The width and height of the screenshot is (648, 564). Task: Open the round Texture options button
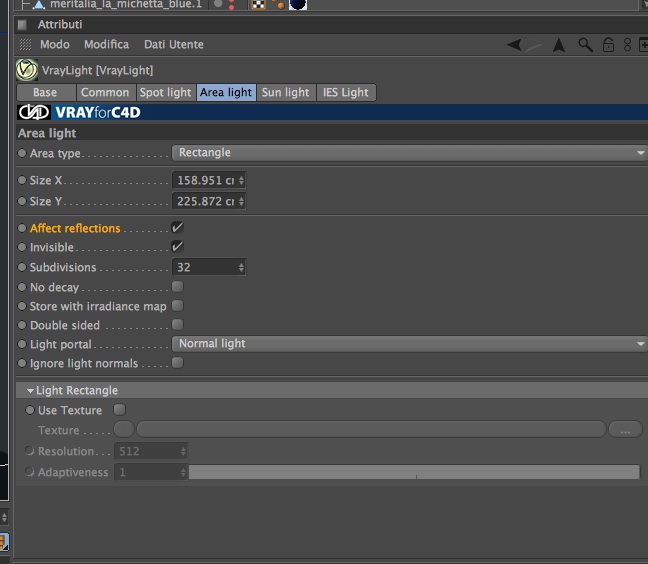pos(124,429)
